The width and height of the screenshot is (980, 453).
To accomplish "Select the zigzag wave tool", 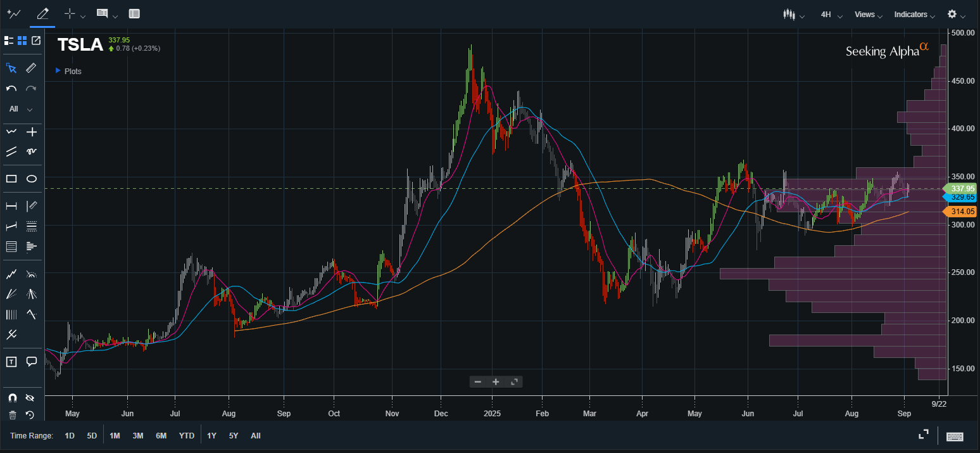I will (11, 274).
